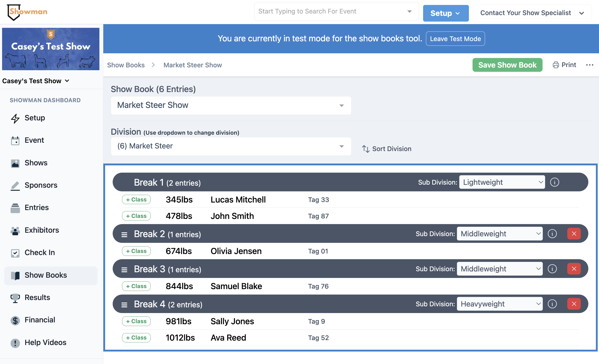This screenshot has height=364, width=599.
Task: Delete Break 3 with red X
Action: pyautogui.click(x=574, y=269)
